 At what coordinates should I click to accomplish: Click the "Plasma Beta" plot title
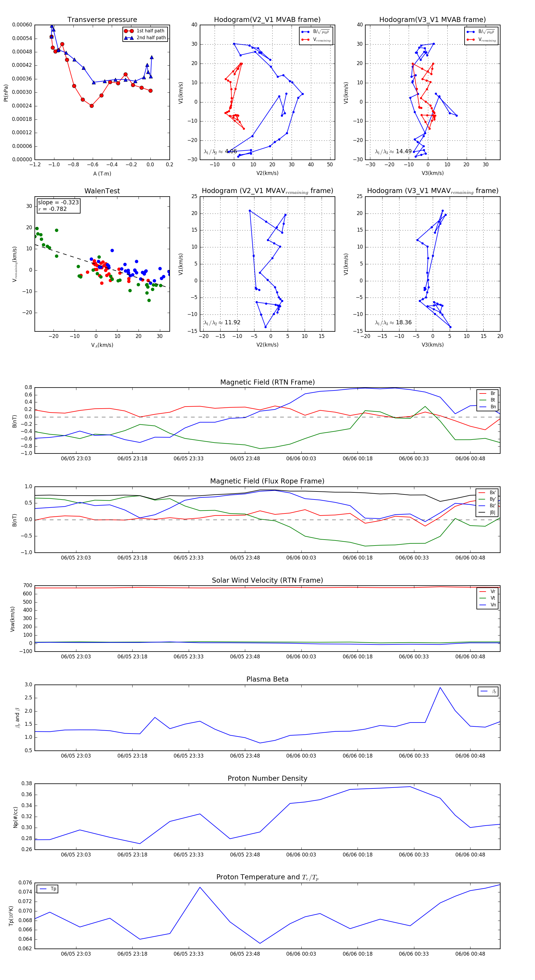[x=267, y=679]
